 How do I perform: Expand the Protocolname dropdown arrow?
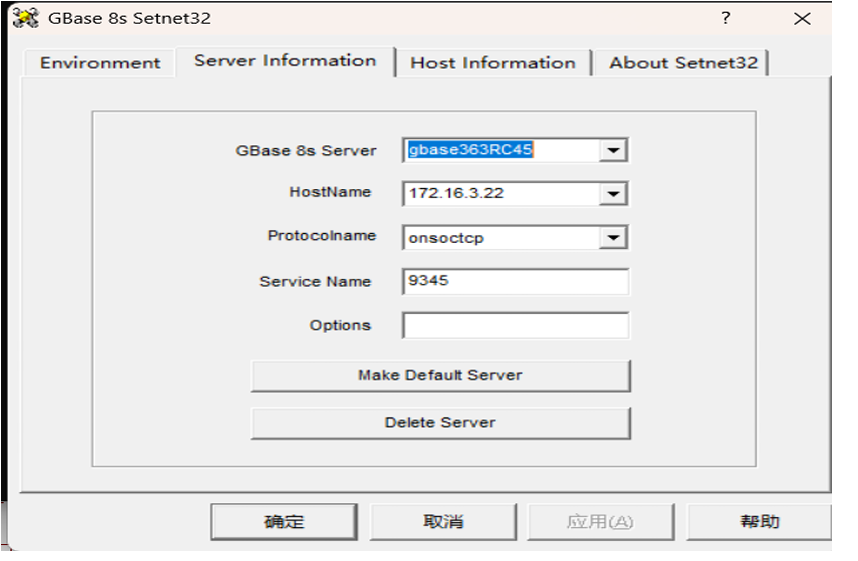tap(613, 238)
